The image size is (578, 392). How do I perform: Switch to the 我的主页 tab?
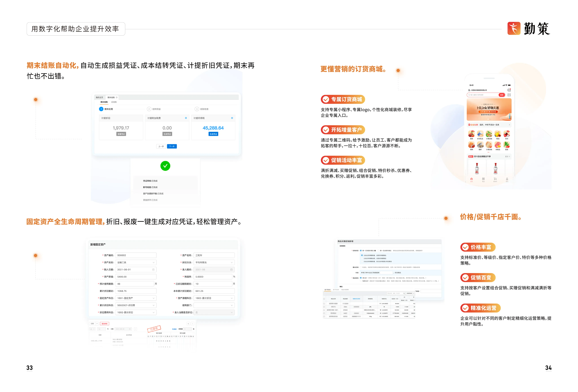[99, 97]
